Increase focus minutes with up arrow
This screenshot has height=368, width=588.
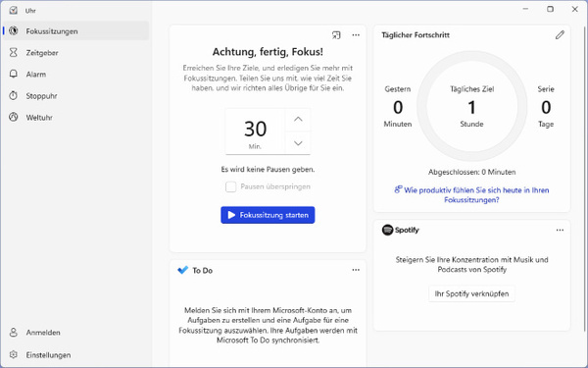[298, 120]
